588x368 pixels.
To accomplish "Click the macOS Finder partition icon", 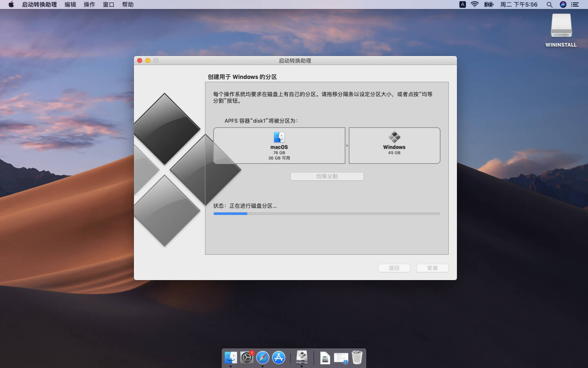I will [x=279, y=137].
